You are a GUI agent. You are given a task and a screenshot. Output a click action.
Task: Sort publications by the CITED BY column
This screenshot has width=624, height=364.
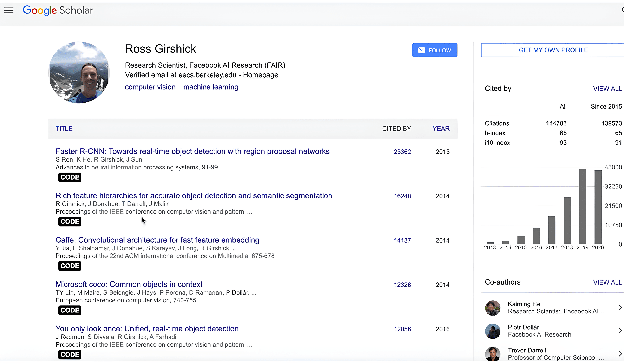pos(396,129)
